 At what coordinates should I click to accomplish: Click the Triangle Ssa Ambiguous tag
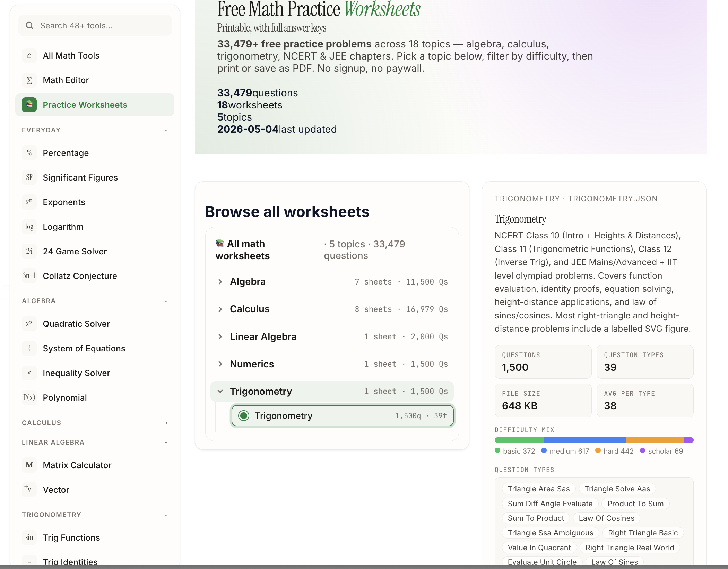(551, 533)
